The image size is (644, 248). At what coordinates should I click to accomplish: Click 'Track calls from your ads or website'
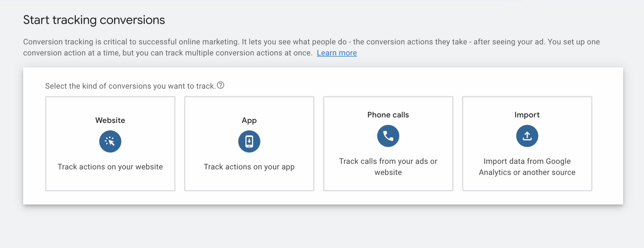coord(388,167)
